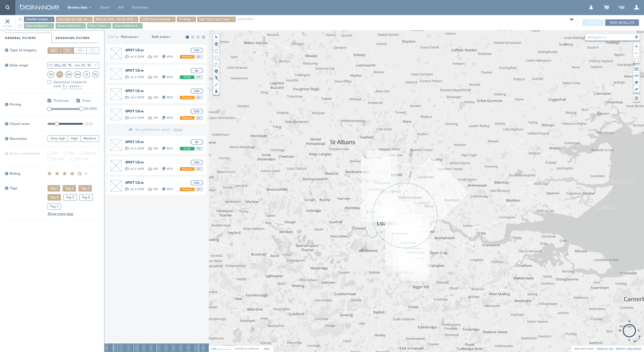Select the polygon area drawing tool

click(216, 64)
